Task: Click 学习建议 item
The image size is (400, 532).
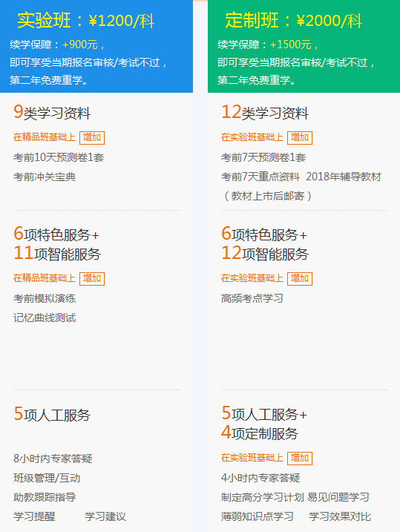Action: [105, 516]
